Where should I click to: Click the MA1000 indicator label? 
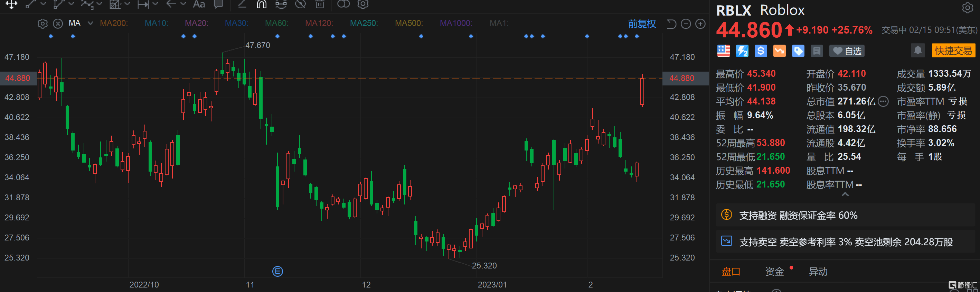click(x=456, y=23)
